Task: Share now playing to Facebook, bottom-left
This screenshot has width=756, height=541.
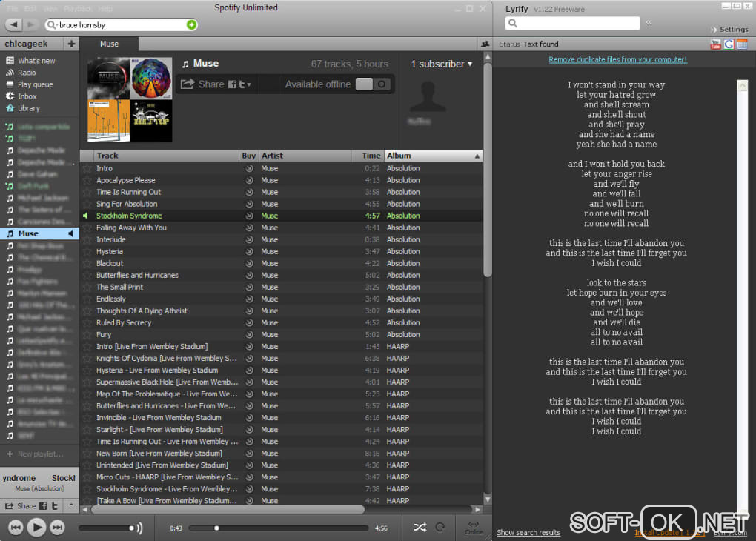Action: coord(43,506)
